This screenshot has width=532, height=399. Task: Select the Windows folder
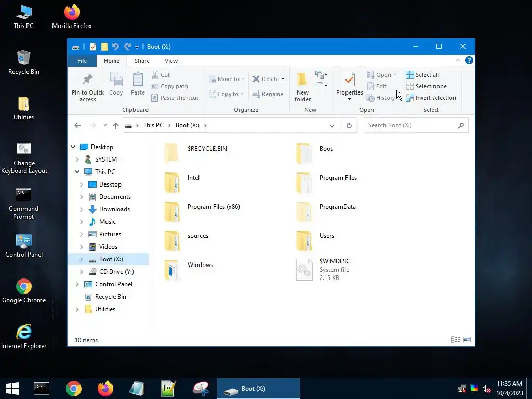188,270
